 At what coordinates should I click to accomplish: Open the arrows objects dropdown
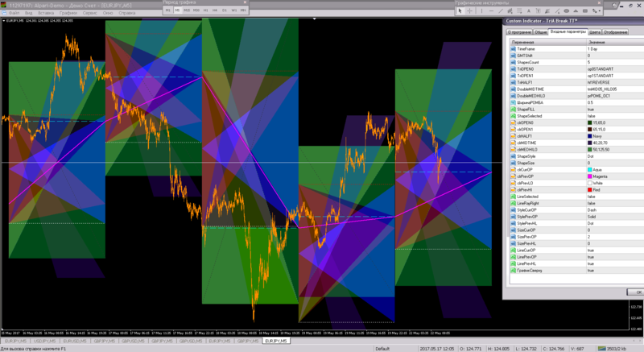coord(597,11)
